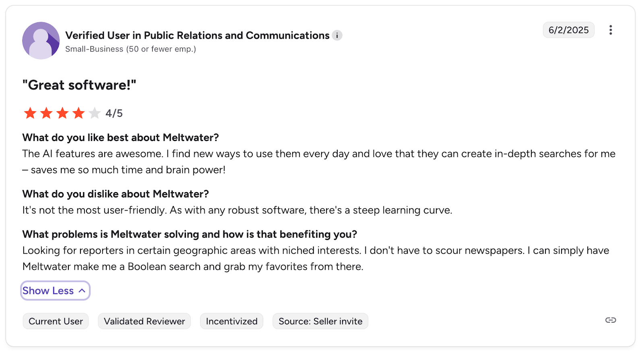Click the Source: Seller invite tag
The width and height of the screenshot is (644, 352).
click(x=320, y=321)
